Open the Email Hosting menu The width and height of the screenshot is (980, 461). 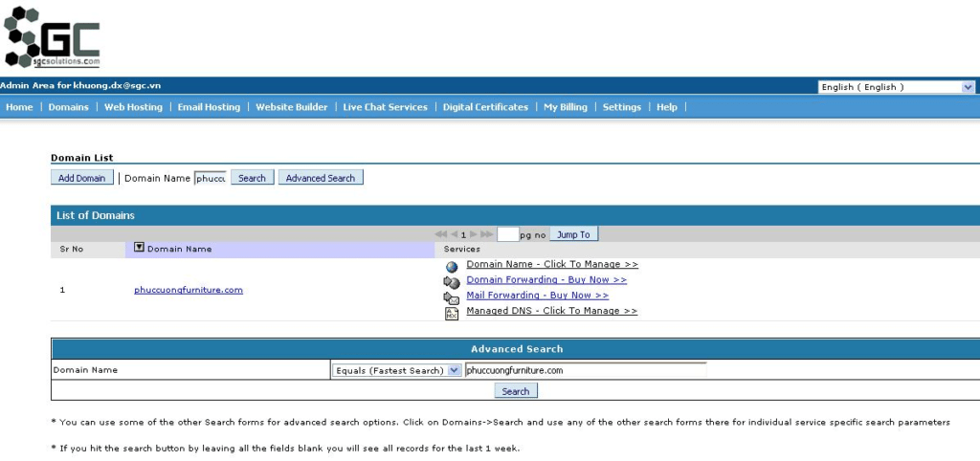click(209, 107)
